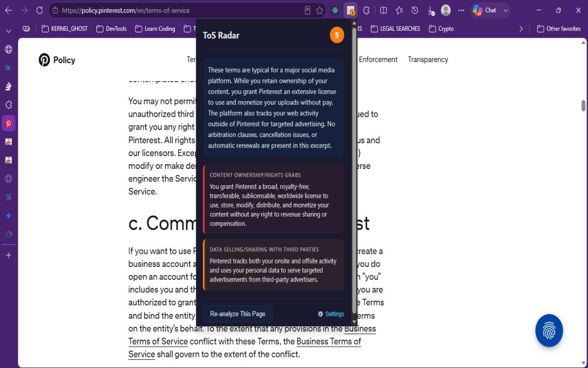Viewport: 588px width, 368px height.
Task: Click the Pinterest Policy logo
Action: [x=57, y=60]
